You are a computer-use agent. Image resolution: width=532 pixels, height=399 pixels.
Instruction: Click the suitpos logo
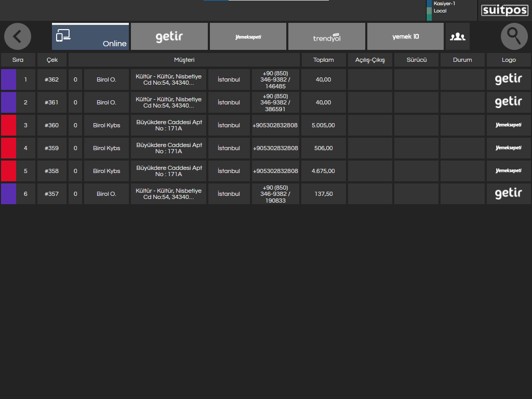coord(504,10)
